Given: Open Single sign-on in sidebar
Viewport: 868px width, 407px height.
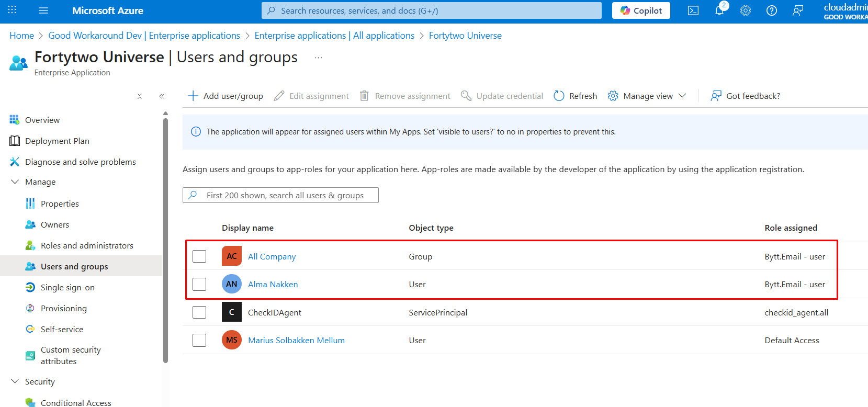Looking at the screenshot, I should (67, 287).
